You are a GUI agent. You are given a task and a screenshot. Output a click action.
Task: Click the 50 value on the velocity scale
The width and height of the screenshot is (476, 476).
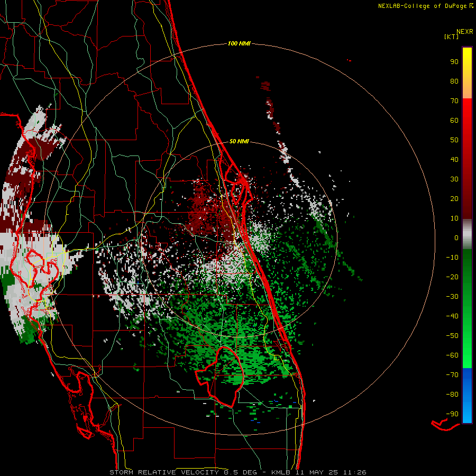(454, 140)
